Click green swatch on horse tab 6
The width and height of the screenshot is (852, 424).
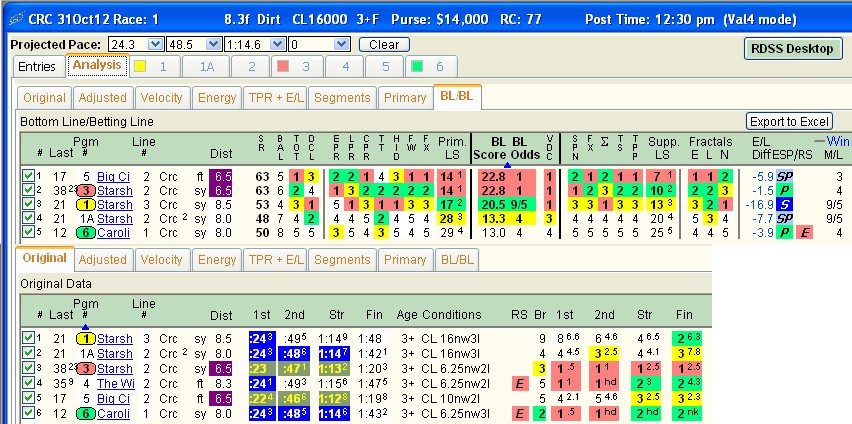coord(417,66)
